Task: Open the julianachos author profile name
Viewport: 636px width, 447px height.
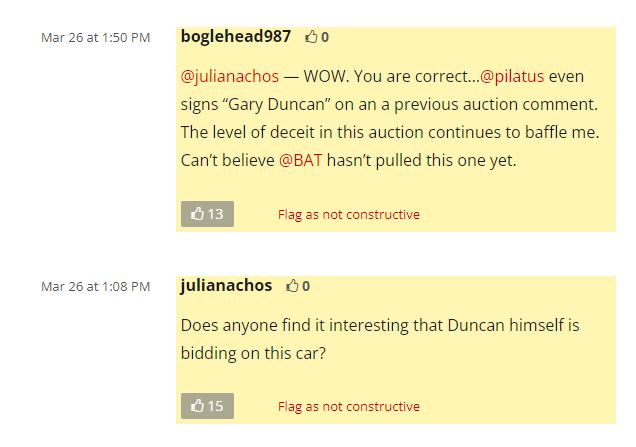Action: click(226, 285)
